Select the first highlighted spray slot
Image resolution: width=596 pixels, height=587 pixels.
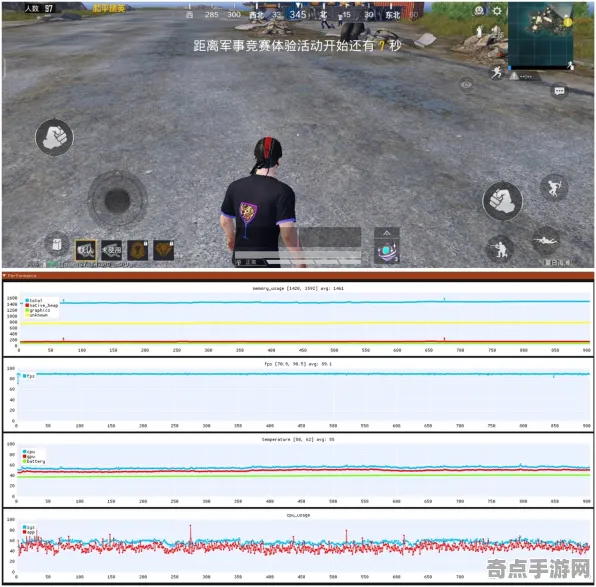(x=86, y=250)
